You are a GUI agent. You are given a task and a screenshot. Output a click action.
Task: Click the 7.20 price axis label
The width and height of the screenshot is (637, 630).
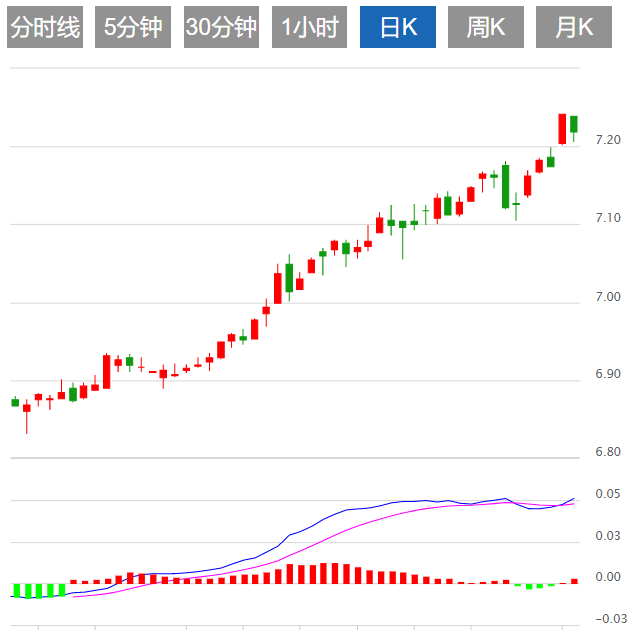[608, 140]
